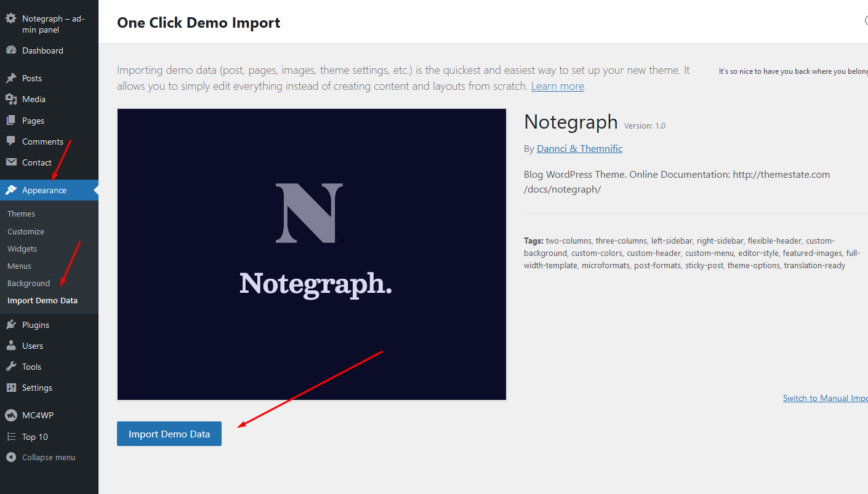Open the Media library icon
The height and width of the screenshot is (494, 868).
(10, 98)
